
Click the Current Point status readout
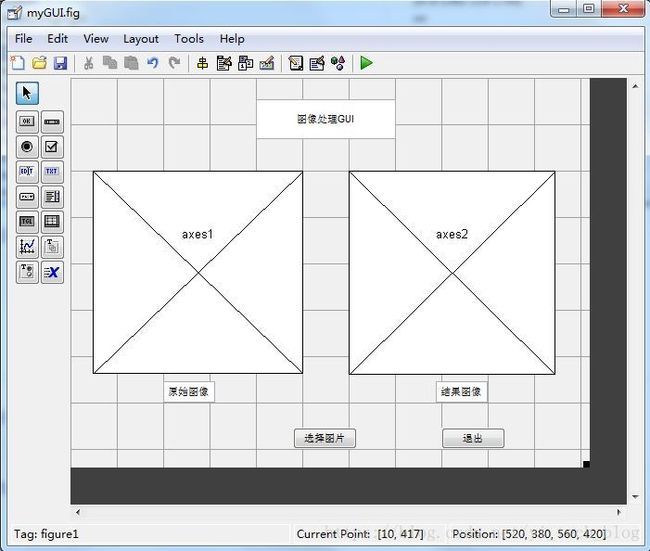coord(360,534)
